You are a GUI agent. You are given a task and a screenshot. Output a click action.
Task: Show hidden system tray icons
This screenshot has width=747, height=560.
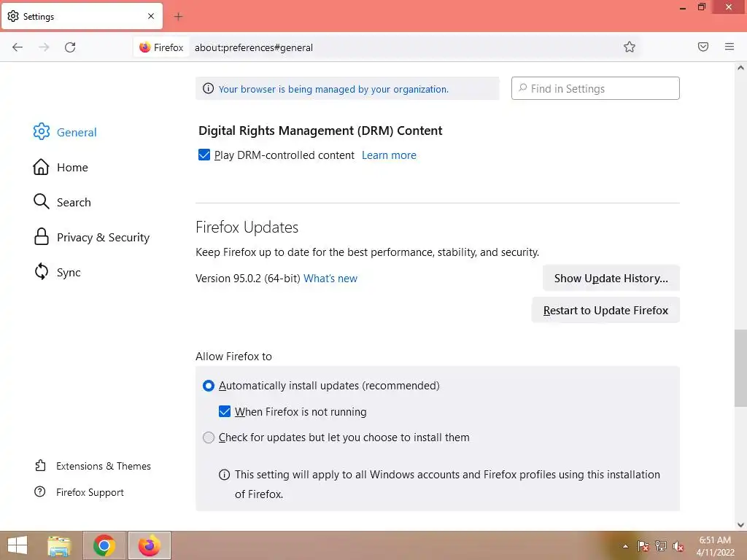pos(625,546)
